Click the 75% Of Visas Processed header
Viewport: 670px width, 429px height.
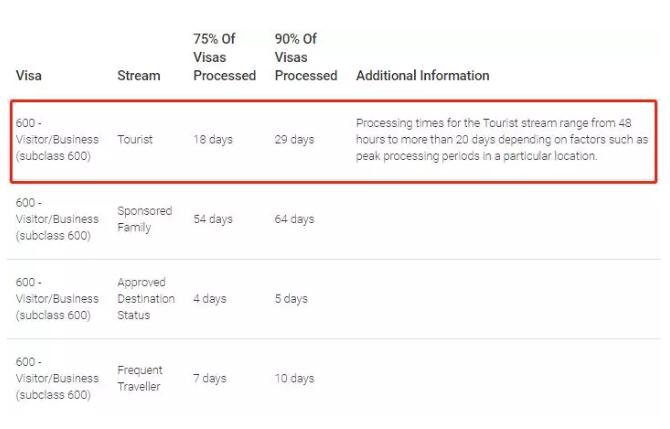click(224, 57)
